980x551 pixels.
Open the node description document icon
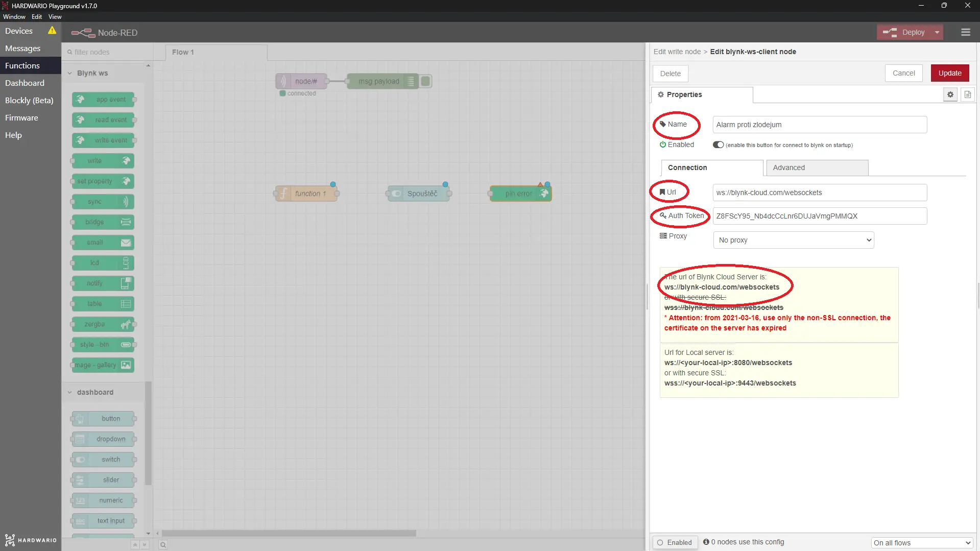tap(967, 94)
